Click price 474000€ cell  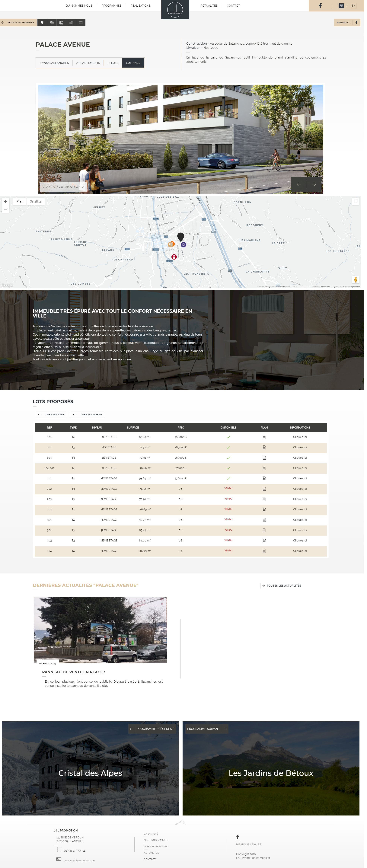click(181, 468)
